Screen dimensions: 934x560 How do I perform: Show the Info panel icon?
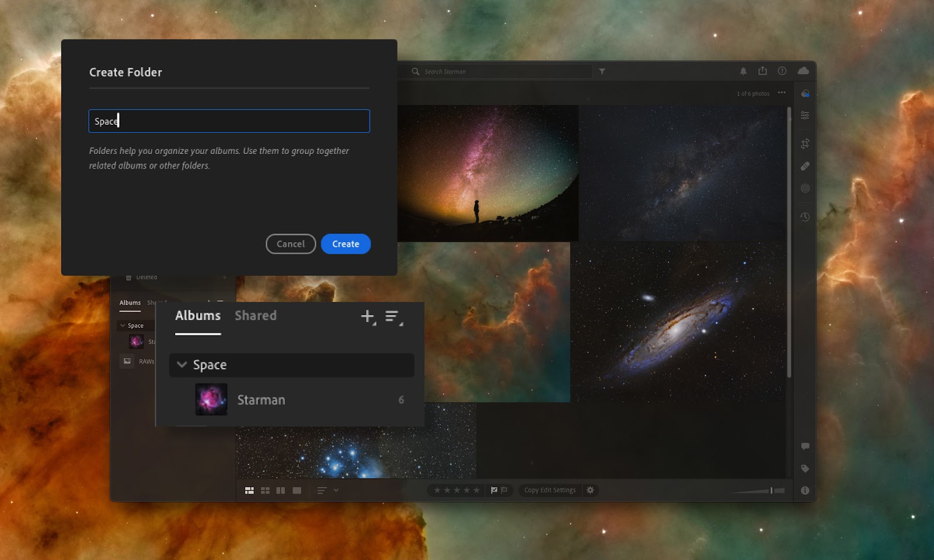[x=805, y=491]
